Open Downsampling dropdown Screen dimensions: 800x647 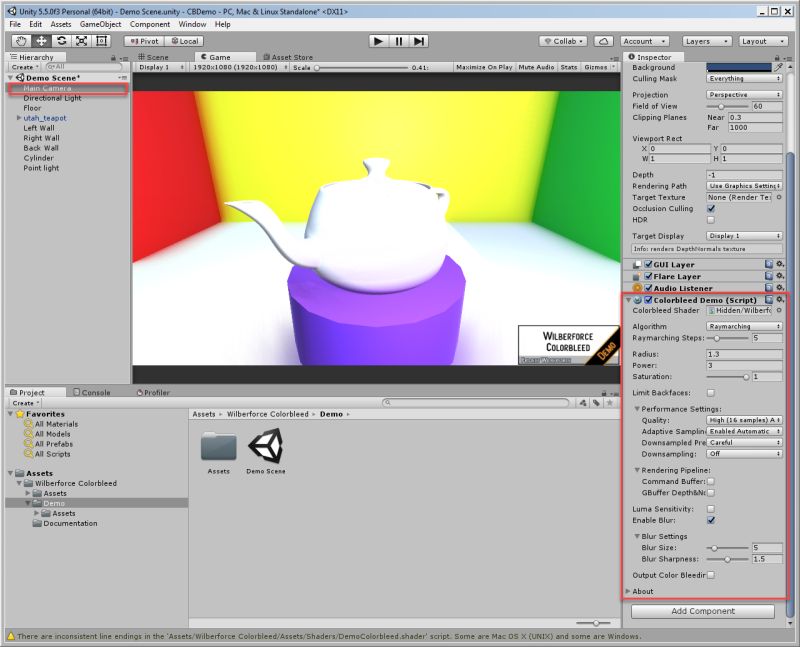(x=744, y=454)
